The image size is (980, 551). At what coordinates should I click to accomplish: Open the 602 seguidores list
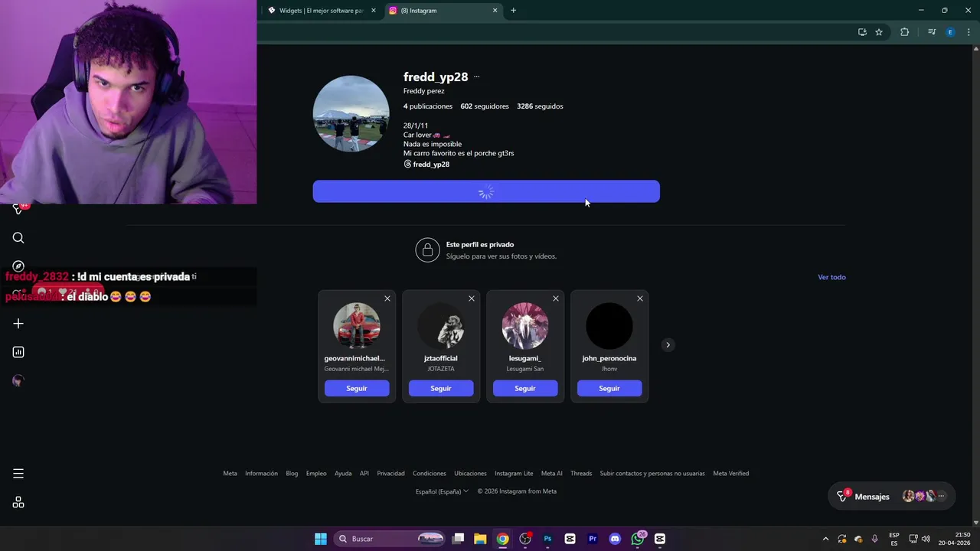[485, 106]
